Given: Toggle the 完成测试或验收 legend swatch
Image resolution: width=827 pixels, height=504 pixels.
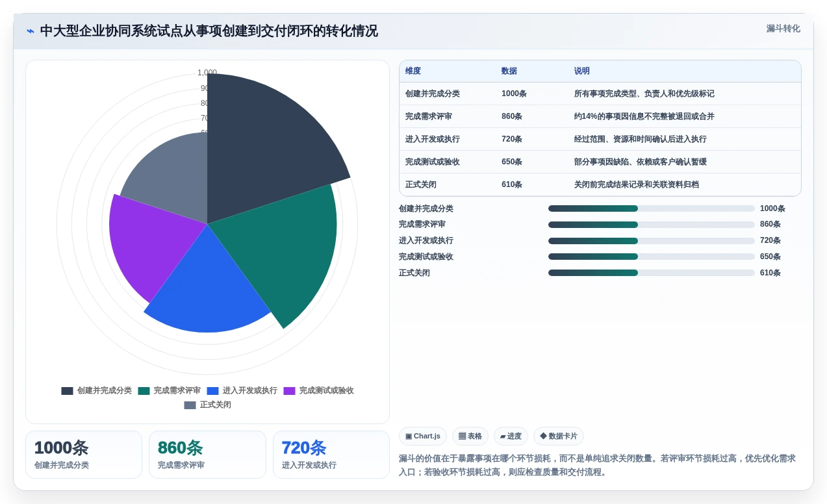Looking at the screenshot, I should pyautogui.click(x=289, y=391).
